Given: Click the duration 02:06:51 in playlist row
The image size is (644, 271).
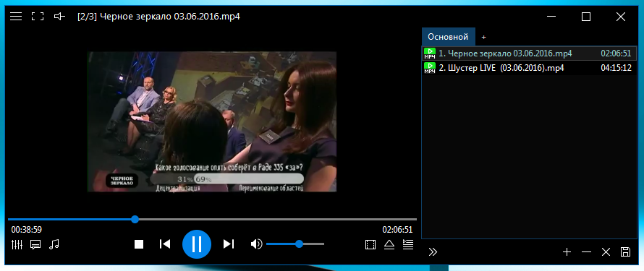Looking at the screenshot, I should (x=616, y=53).
